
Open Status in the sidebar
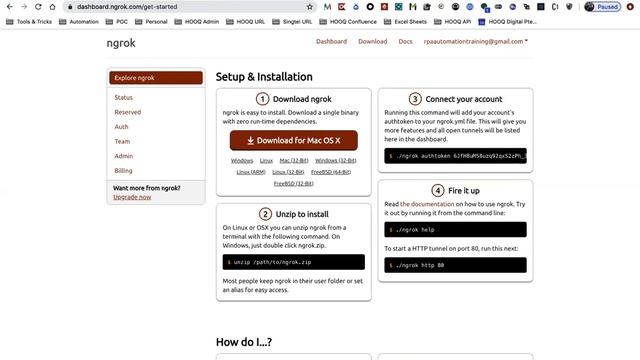tap(123, 98)
